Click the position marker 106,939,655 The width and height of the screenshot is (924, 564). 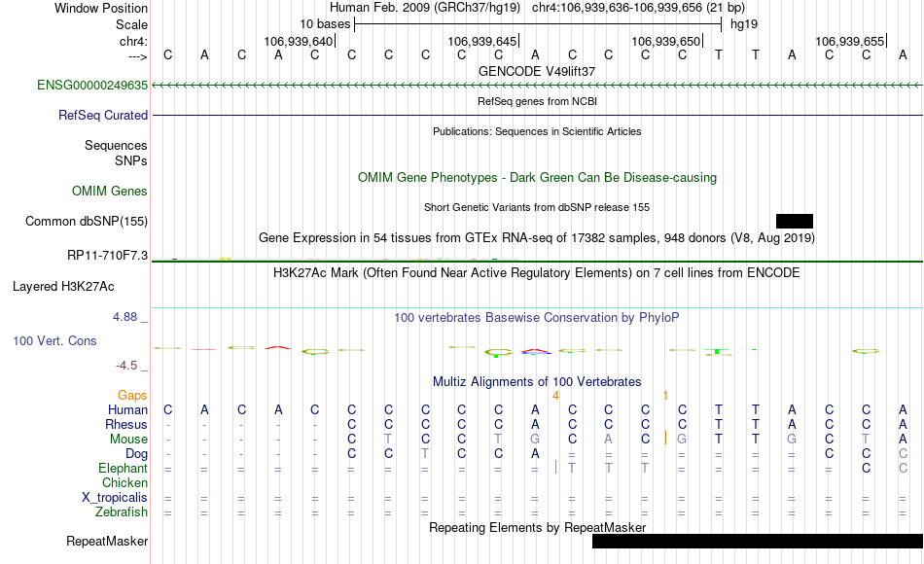coord(850,41)
